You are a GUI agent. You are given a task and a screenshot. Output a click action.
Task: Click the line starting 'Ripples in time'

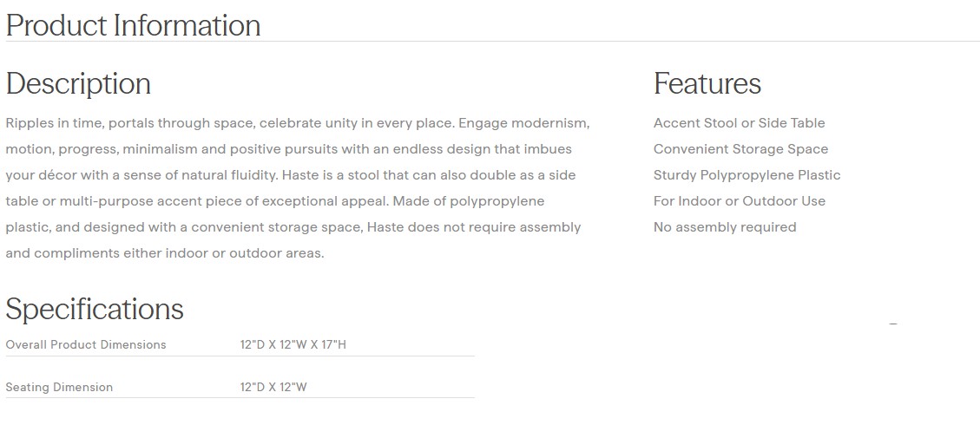coord(297,123)
